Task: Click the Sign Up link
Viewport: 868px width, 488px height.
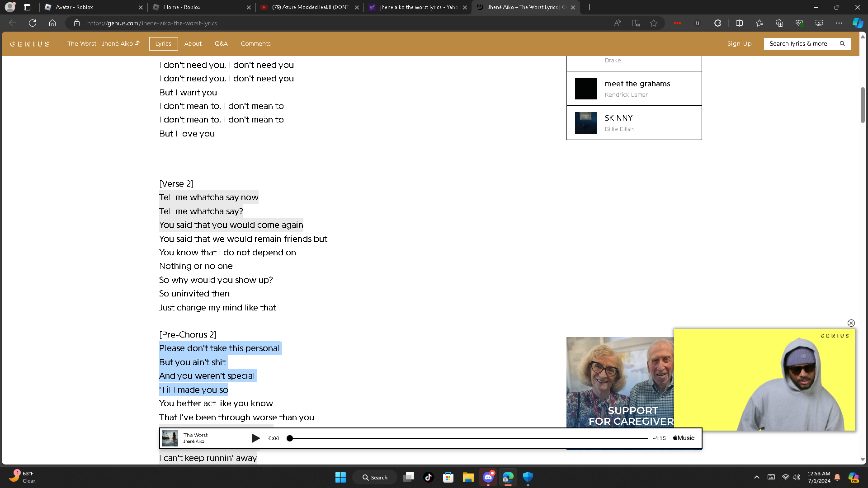Action: (739, 44)
